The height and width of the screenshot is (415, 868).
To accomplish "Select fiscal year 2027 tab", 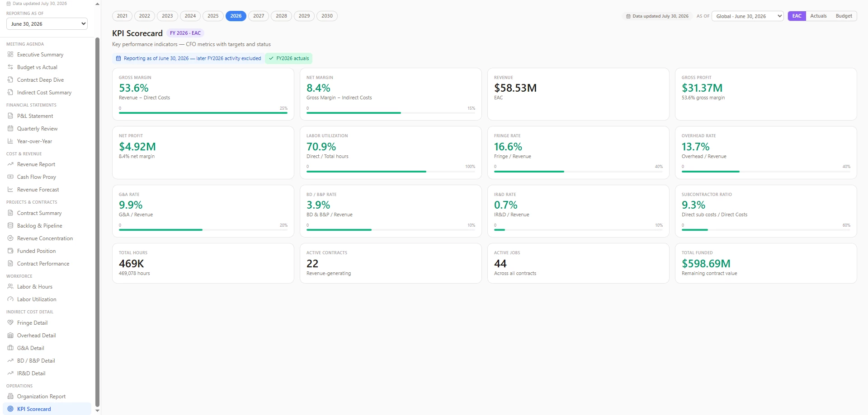I will [259, 16].
